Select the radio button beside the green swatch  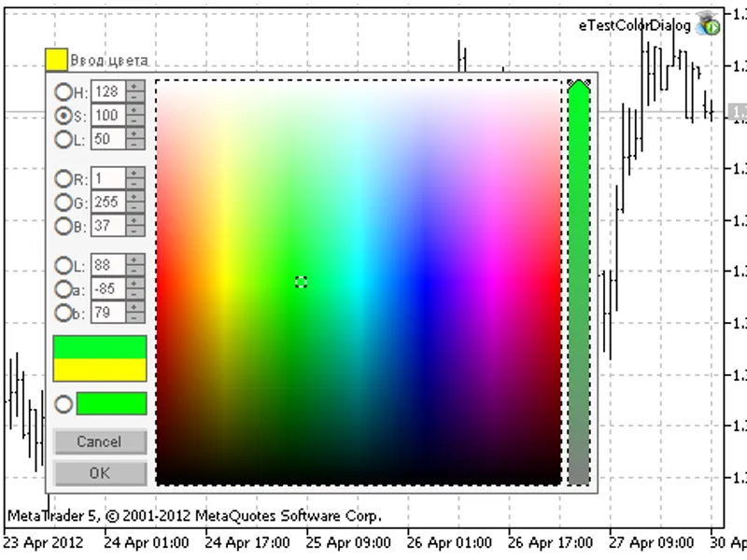(x=63, y=404)
